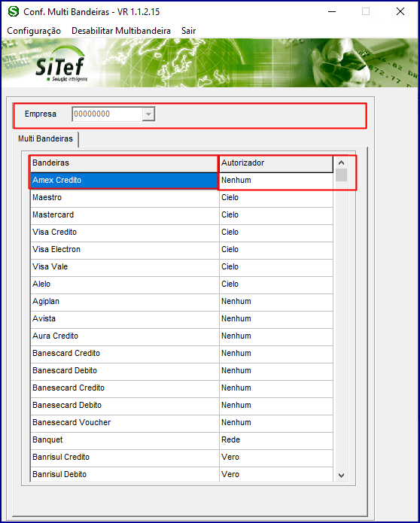Click Cielo authorizer for Alelo
Image resolution: width=420 pixels, height=523 pixels.
pos(276,284)
